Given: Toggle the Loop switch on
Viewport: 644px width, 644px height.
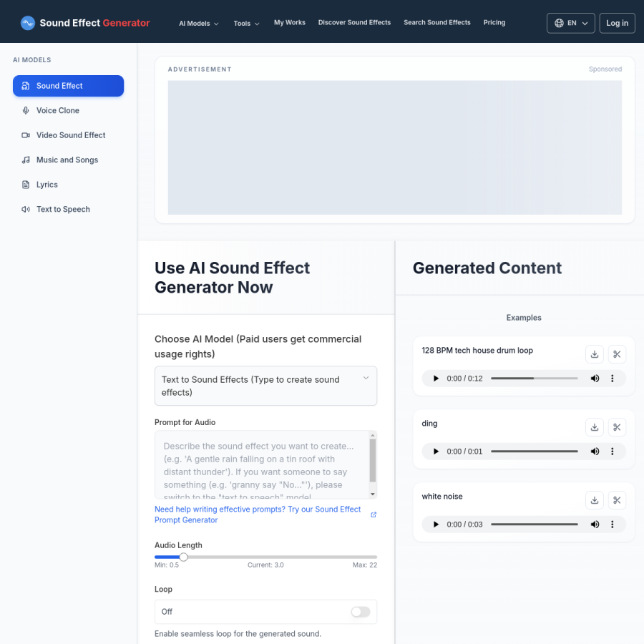Looking at the screenshot, I should tap(360, 612).
